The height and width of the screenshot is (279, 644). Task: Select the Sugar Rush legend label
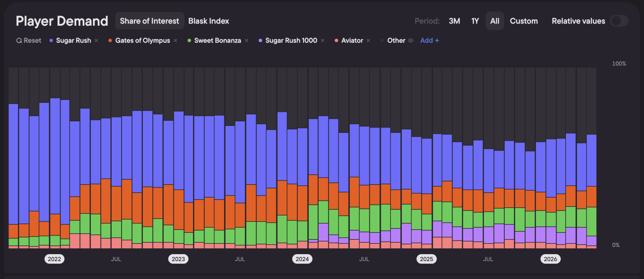[74, 41]
